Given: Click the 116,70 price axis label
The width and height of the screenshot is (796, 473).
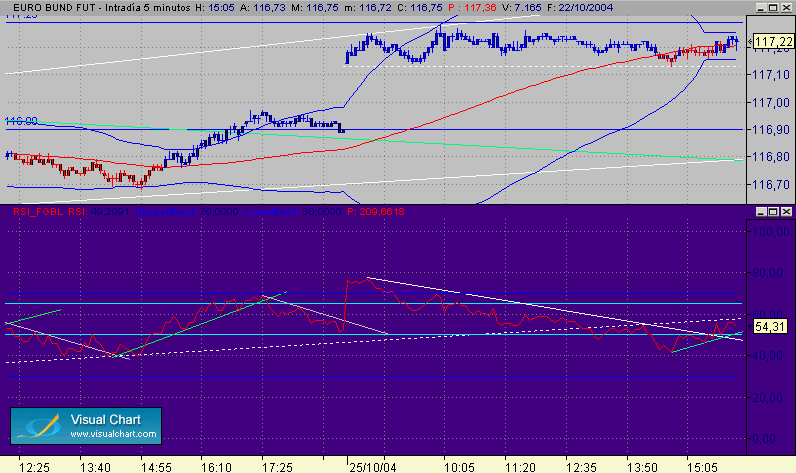Looking at the screenshot, I should (x=771, y=185).
